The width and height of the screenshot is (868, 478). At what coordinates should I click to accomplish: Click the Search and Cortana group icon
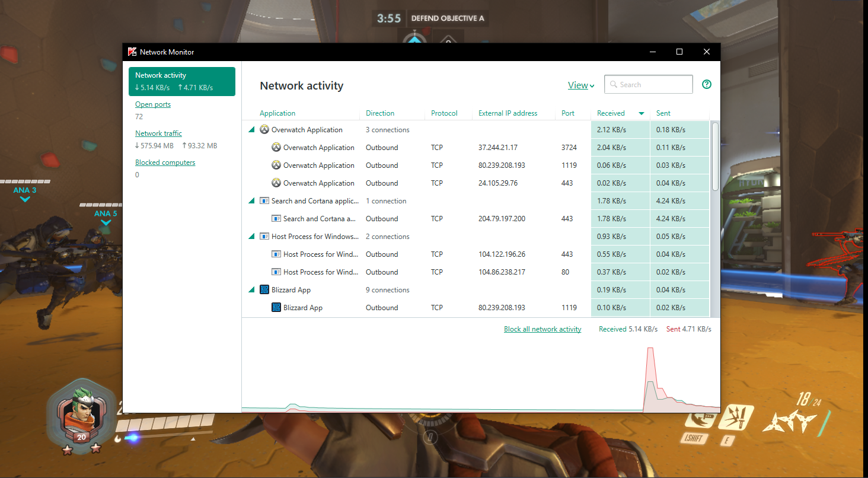click(264, 201)
